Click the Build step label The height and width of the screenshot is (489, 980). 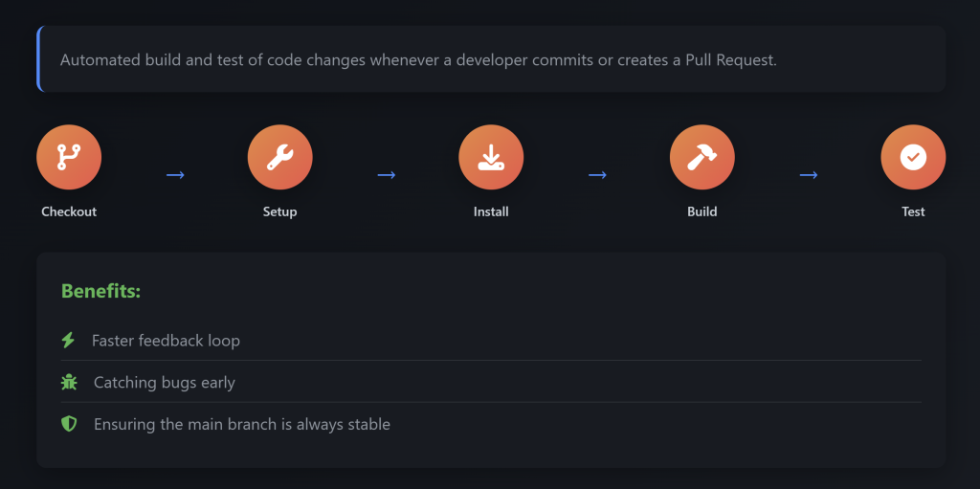click(x=702, y=211)
